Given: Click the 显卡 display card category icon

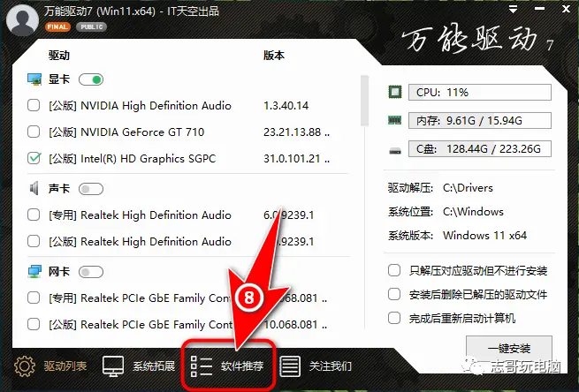Looking at the screenshot, I should tap(34, 79).
